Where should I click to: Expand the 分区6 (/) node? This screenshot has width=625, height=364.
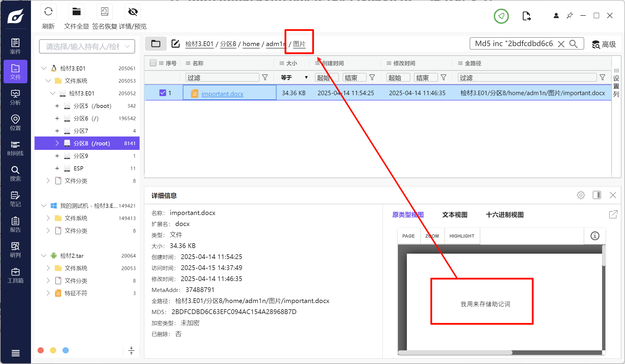pos(57,118)
